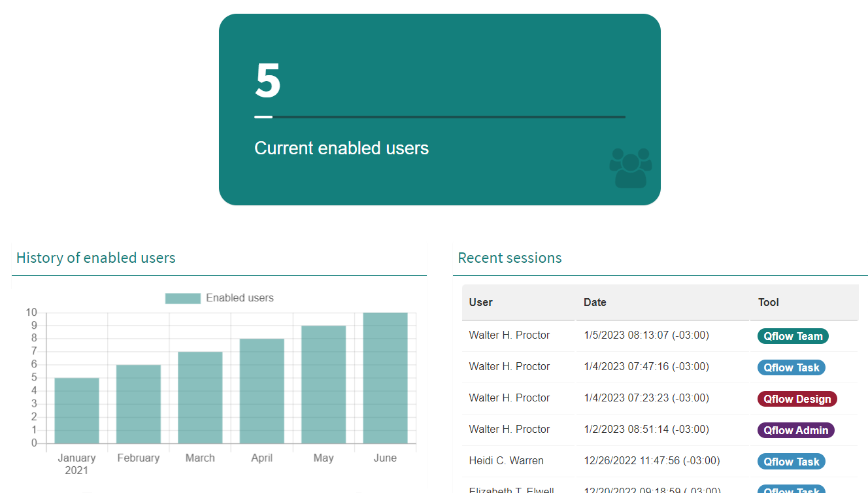Click the Qflow Team badge
Viewport: 868px width, 493px height.
793,336
